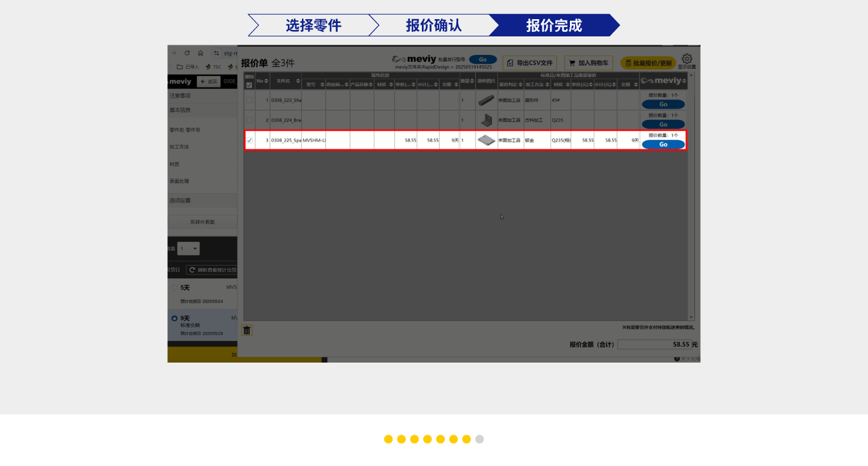Uncheck the row 3 checkbox for 0308_225
Screen dimensions: 868x466
click(250, 140)
